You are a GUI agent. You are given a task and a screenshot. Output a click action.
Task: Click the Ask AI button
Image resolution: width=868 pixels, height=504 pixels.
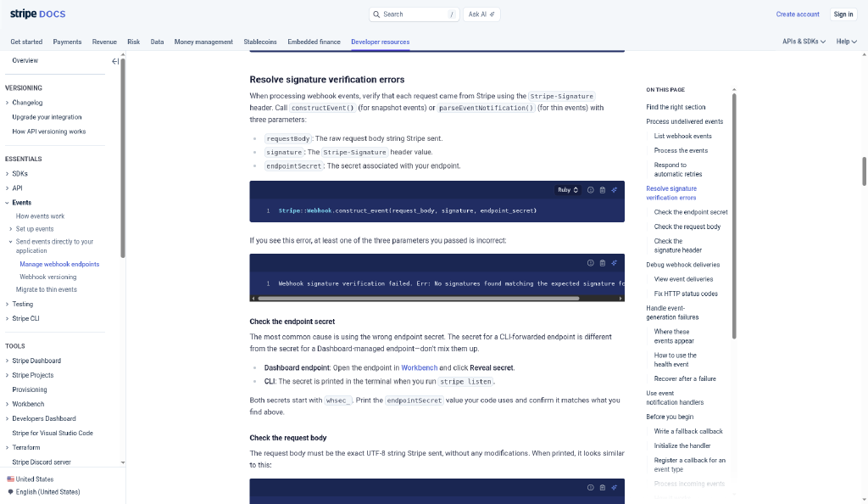tap(481, 14)
